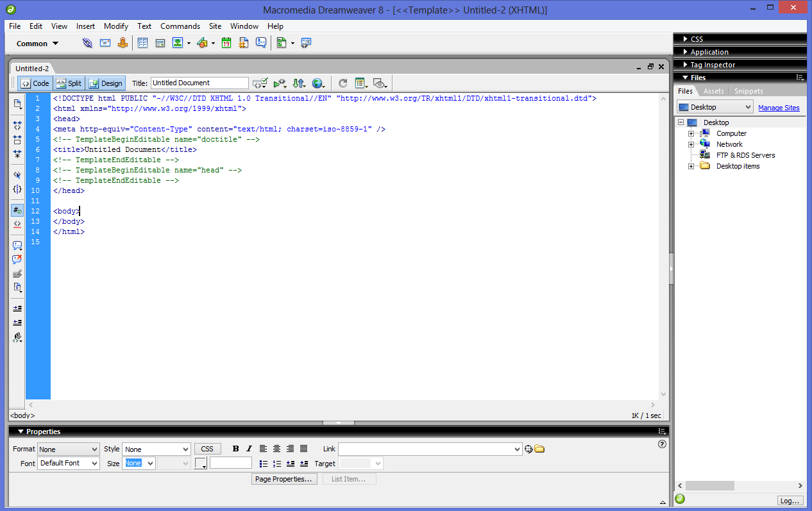Collapse selection in coding toolbar
This screenshot has width=812, height=511.
point(17,140)
